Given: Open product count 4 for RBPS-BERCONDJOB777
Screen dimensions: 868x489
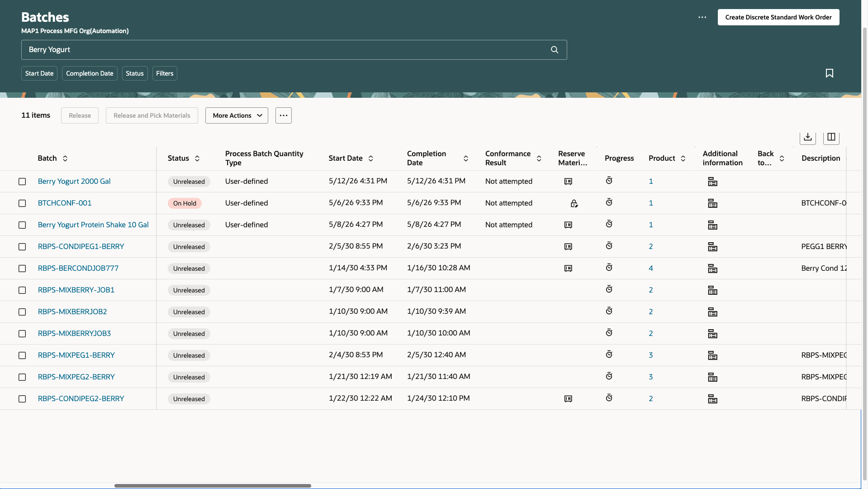Looking at the screenshot, I should (x=651, y=268).
